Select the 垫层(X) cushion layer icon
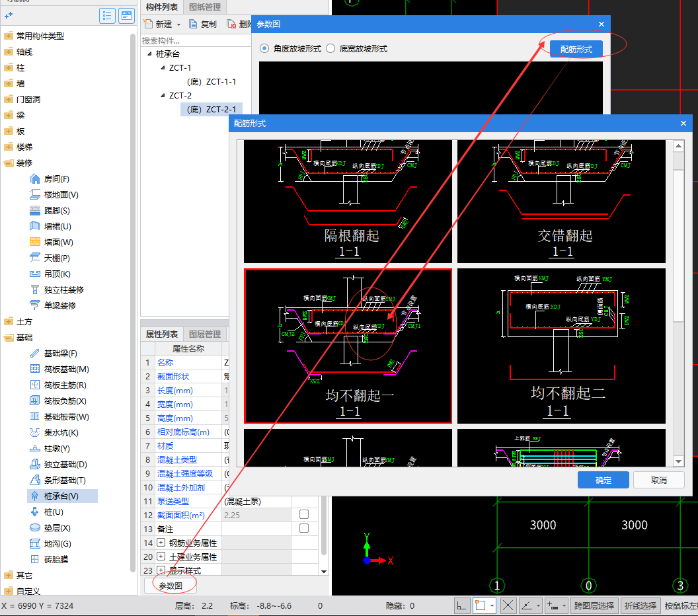698x616 pixels. coord(35,528)
